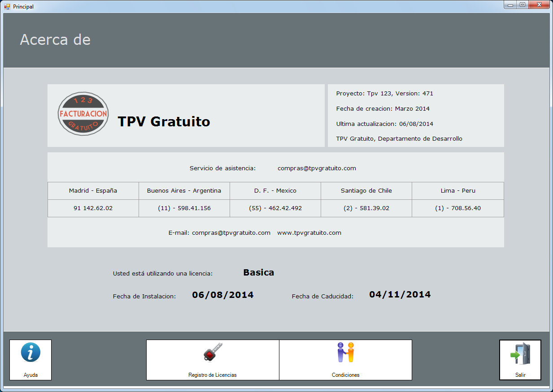This screenshot has height=392, width=553.
Task: Click the Condiciones handshake people icon
Action: (x=345, y=353)
